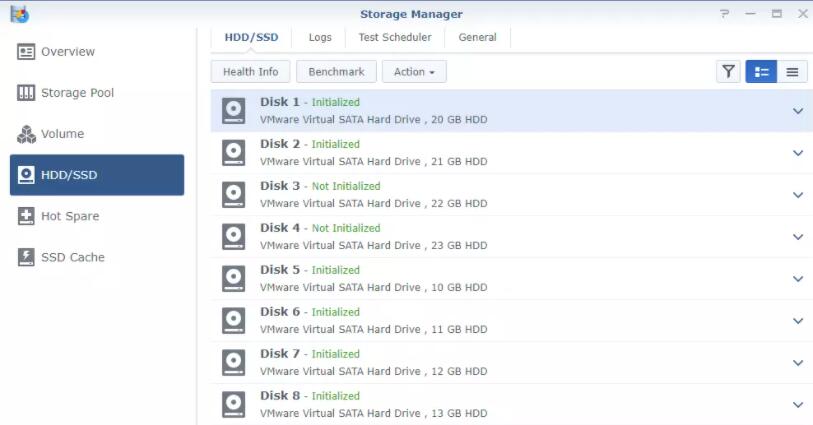813x425 pixels.
Task: Switch to compact list view
Action: 792,72
